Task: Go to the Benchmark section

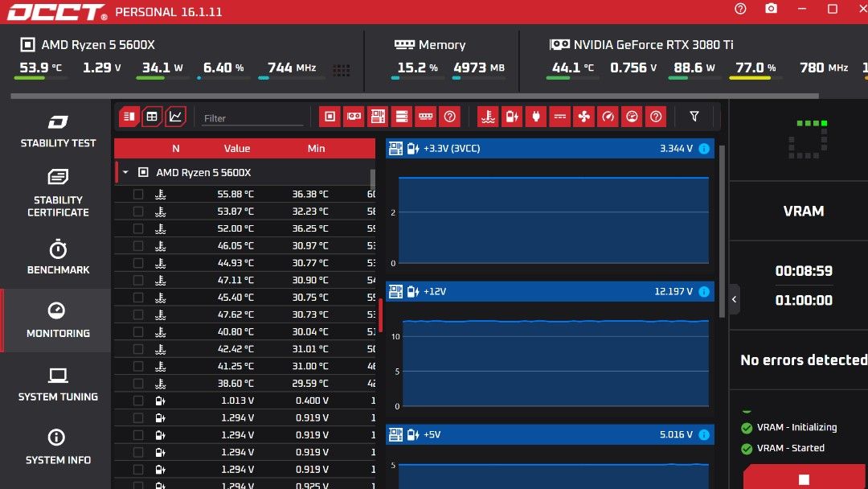Action: (x=58, y=257)
